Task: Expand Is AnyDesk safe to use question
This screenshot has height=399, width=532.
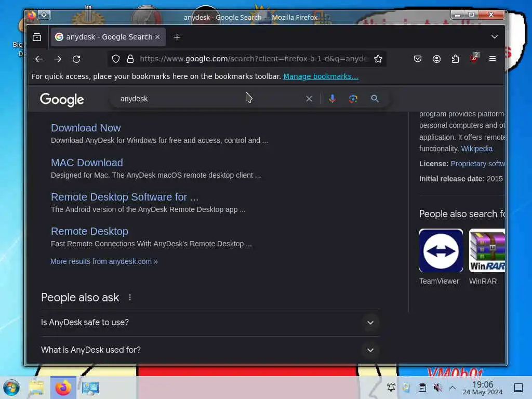Action: (210, 323)
